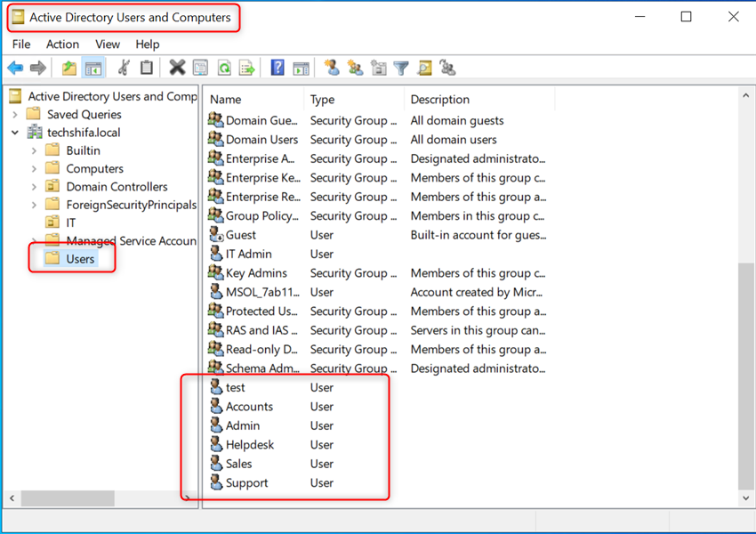Click the Create New OU toolbar icon
The height and width of the screenshot is (534, 756).
click(379, 68)
